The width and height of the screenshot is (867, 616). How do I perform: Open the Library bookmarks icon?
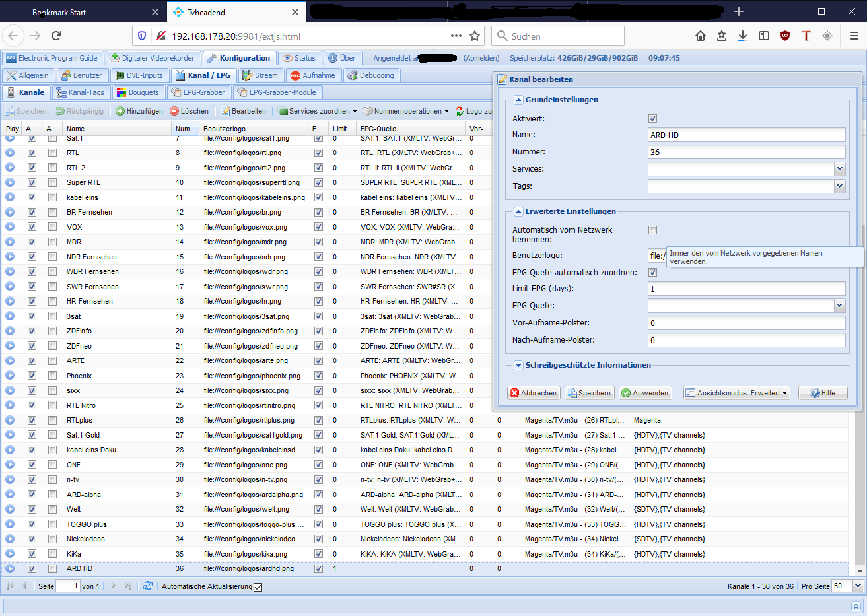point(722,36)
